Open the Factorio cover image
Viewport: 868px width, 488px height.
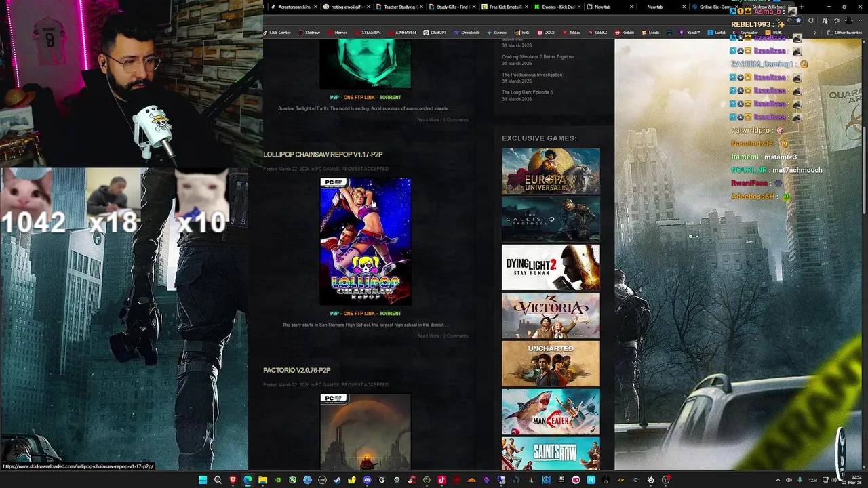[366, 431]
